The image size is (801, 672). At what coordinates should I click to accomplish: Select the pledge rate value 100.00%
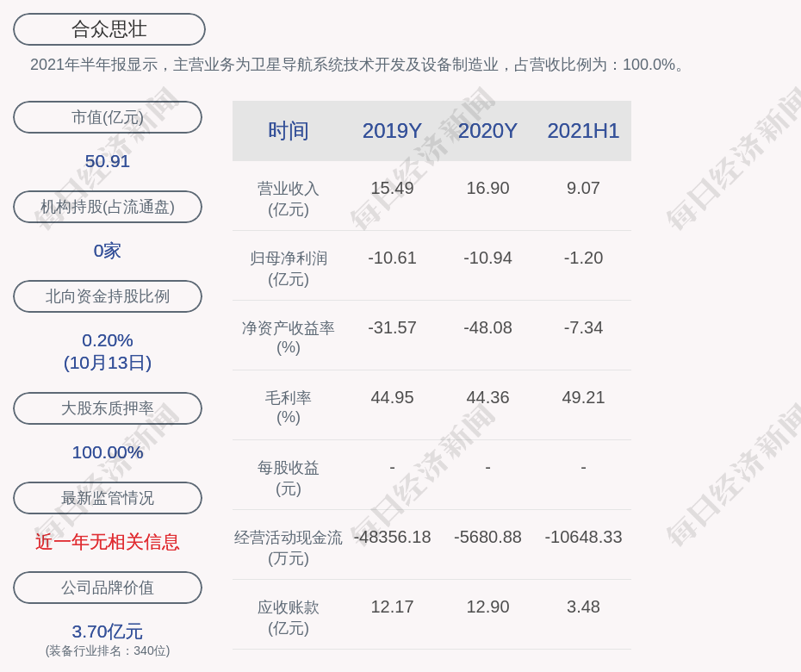tap(108, 452)
